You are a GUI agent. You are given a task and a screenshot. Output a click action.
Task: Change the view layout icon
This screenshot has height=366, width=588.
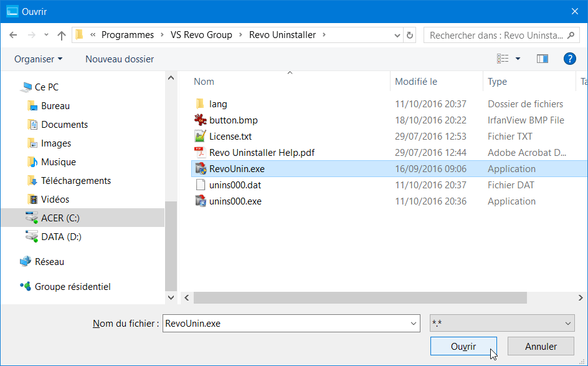[x=503, y=59]
